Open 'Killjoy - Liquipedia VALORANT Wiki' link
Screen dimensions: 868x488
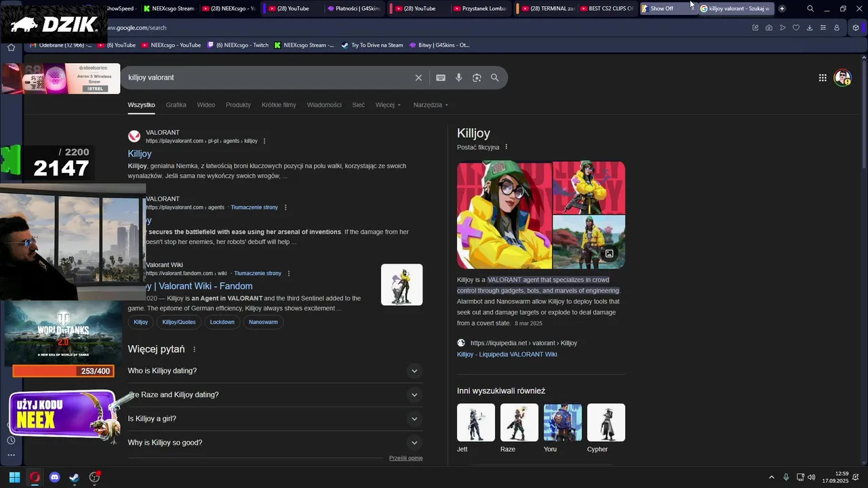(x=507, y=354)
